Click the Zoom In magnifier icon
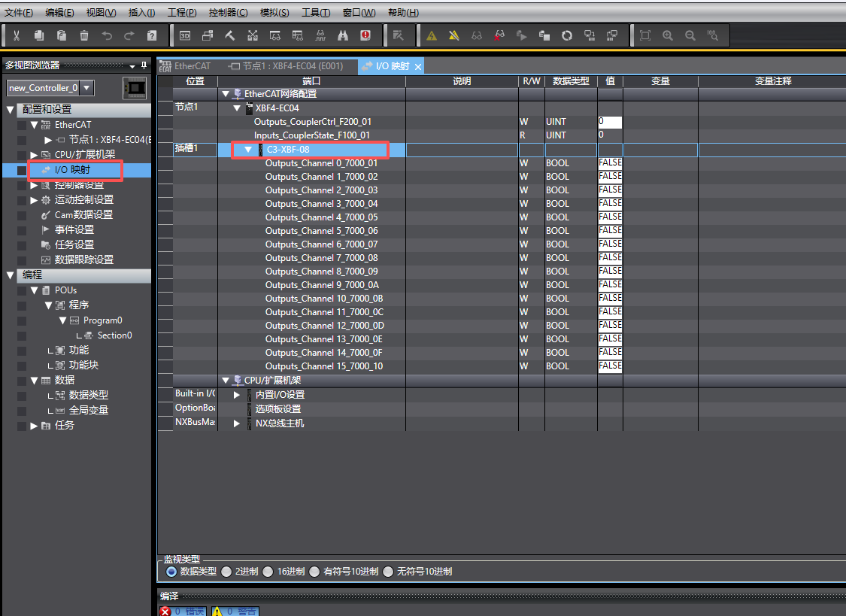Viewport: 846px width, 616px height. click(668, 35)
